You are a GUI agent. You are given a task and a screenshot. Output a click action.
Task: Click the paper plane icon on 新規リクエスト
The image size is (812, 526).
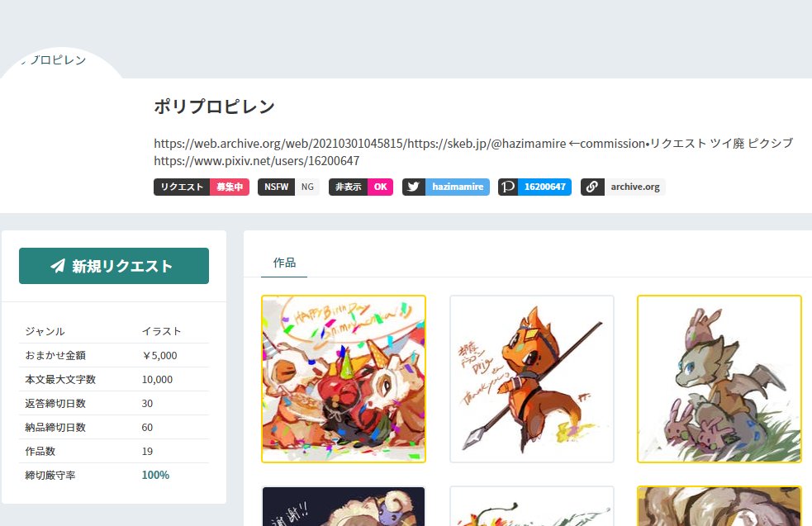point(58,266)
